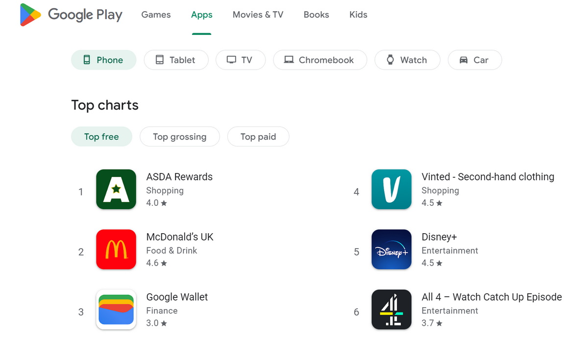Show the Top grossing chart
588x364 pixels.
(x=179, y=137)
